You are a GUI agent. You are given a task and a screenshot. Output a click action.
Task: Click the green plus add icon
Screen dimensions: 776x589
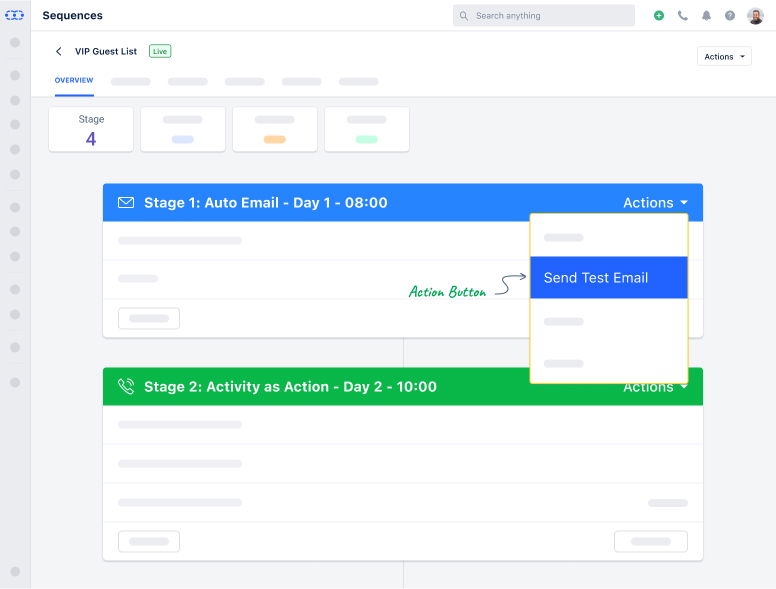point(658,16)
